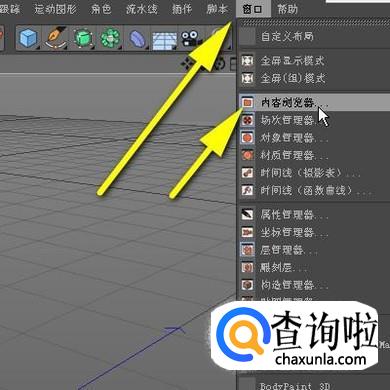Select the blue deformer bend icon
The image size is (390, 390).
pyautogui.click(x=137, y=38)
